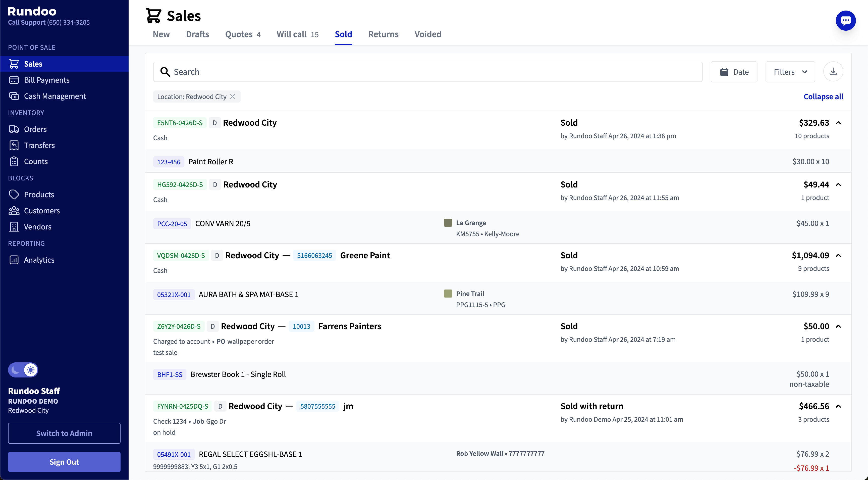Switch to the Drafts tab
Image resolution: width=868 pixels, height=480 pixels.
(x=197, y=34)
